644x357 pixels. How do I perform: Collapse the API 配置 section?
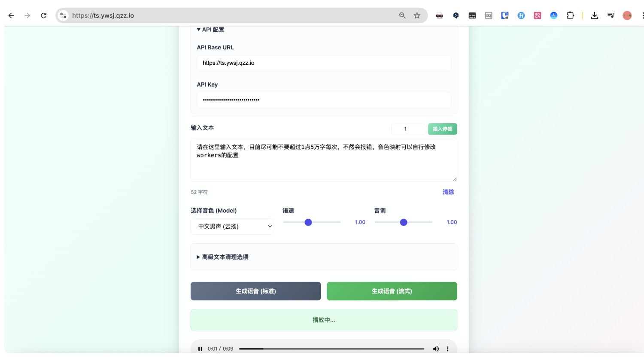(x=210, y=30)
